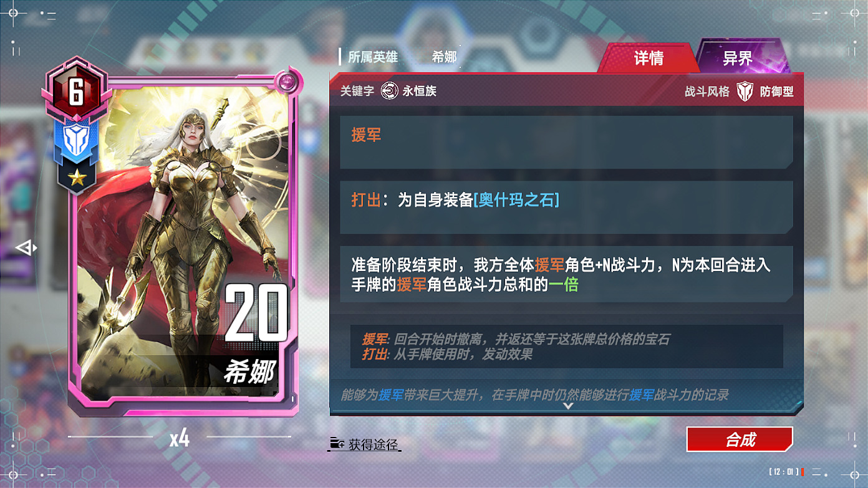
Task: Click the [奥什玛之石] equipment link
Action: 516,200
